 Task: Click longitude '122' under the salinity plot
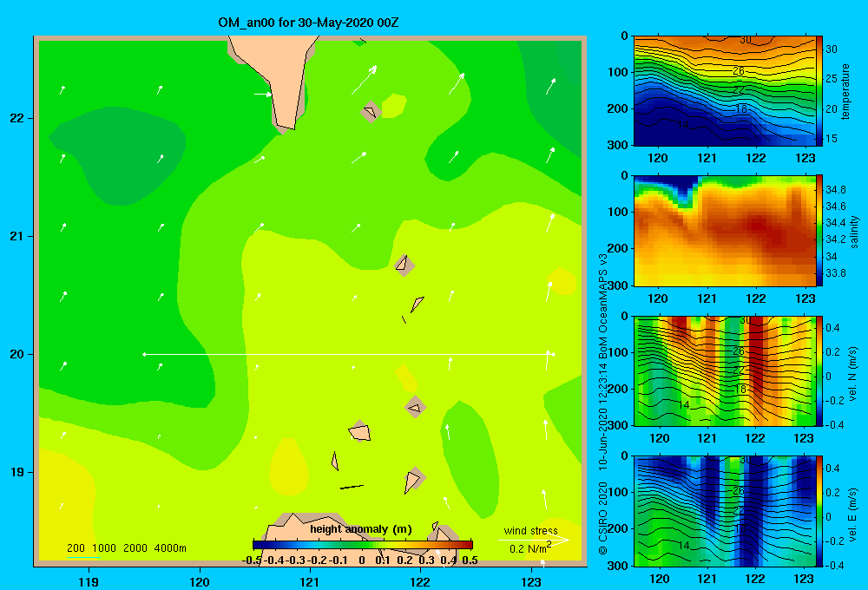pos(756,298)
